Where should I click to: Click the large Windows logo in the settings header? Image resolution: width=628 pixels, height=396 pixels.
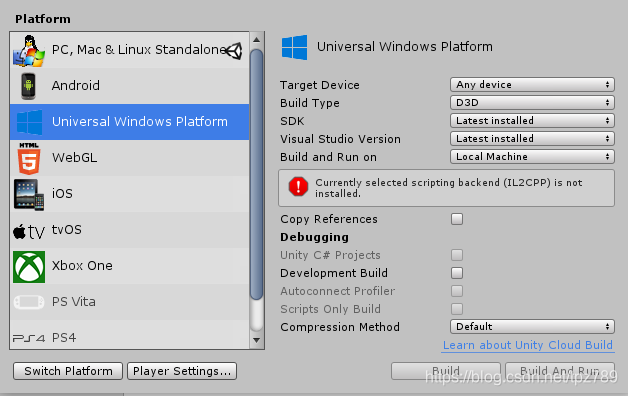294,47
